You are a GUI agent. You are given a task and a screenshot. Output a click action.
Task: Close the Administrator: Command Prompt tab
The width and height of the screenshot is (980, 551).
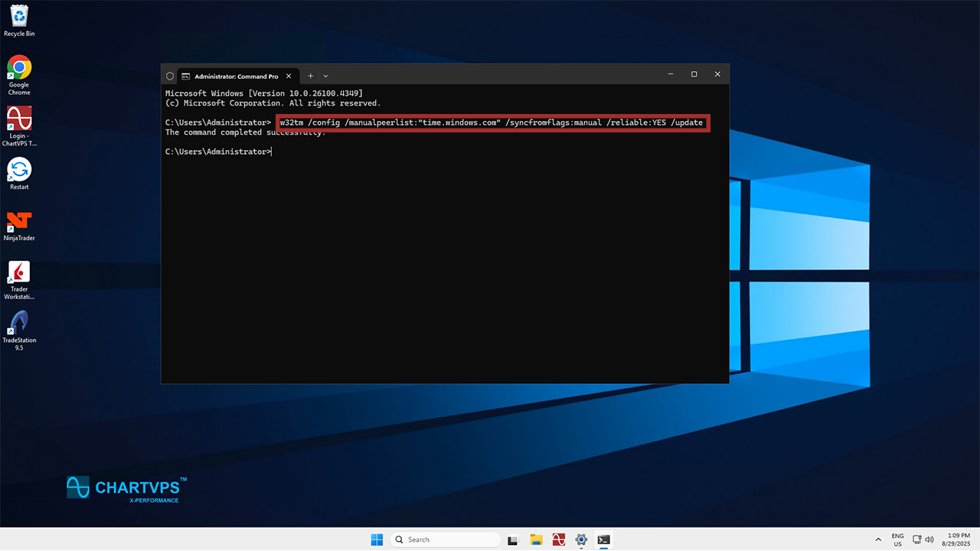[289, 76]
